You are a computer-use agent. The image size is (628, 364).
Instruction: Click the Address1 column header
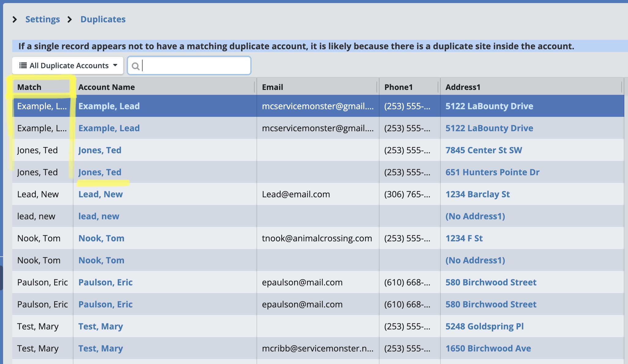[x=463, y=87]
